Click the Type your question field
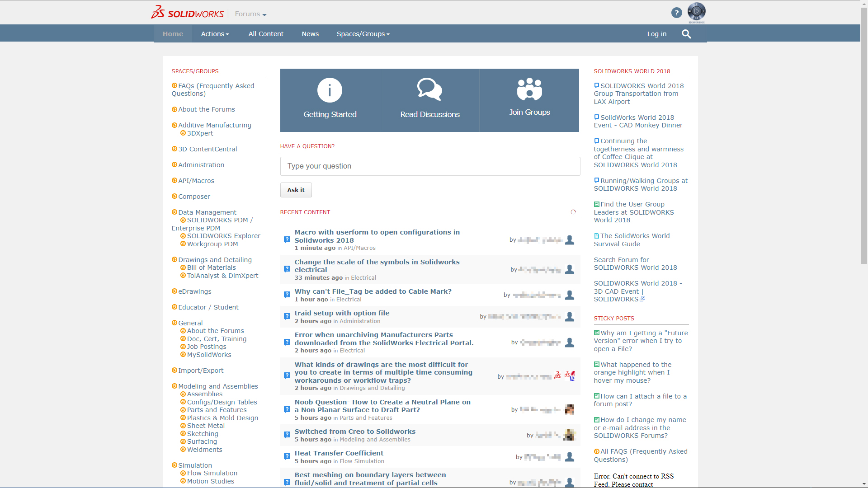The image size is (868, 488). [430, 166]
